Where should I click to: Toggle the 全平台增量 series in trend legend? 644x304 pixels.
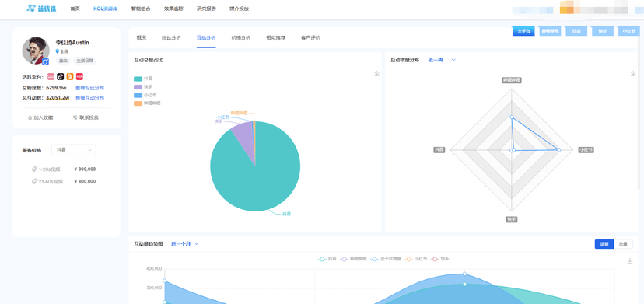(x=386, y=259)
